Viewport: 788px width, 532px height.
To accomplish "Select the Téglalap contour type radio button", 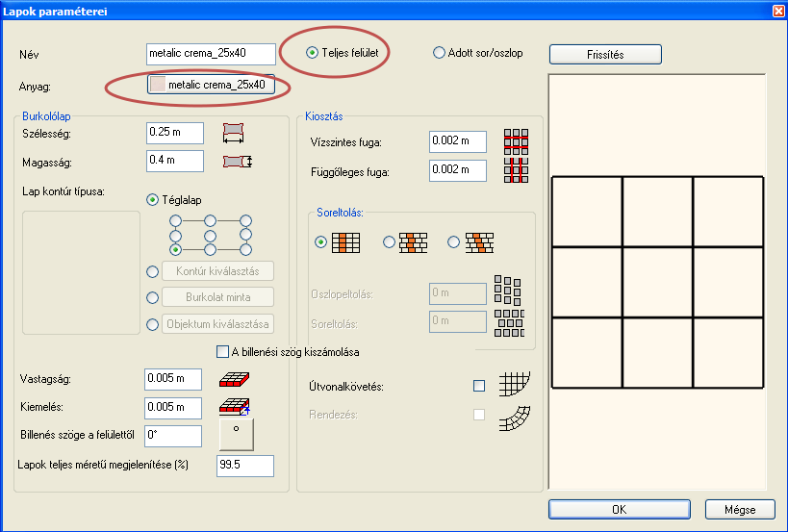I will (152, 200).
